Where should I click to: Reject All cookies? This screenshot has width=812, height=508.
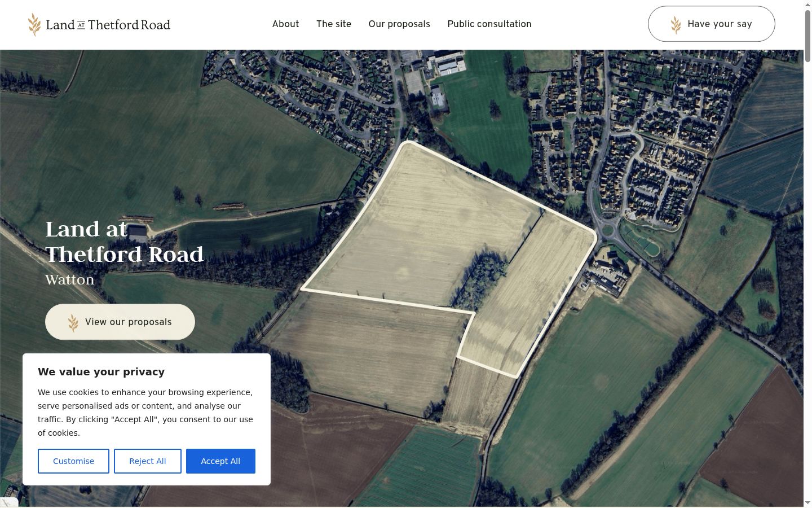click(x=148, y=461)
